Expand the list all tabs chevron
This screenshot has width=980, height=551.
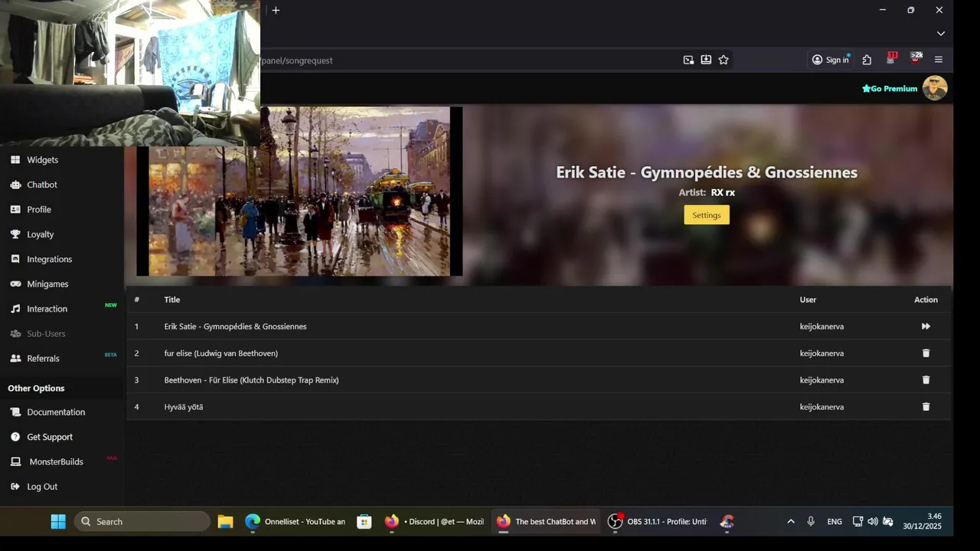[941, 34]
